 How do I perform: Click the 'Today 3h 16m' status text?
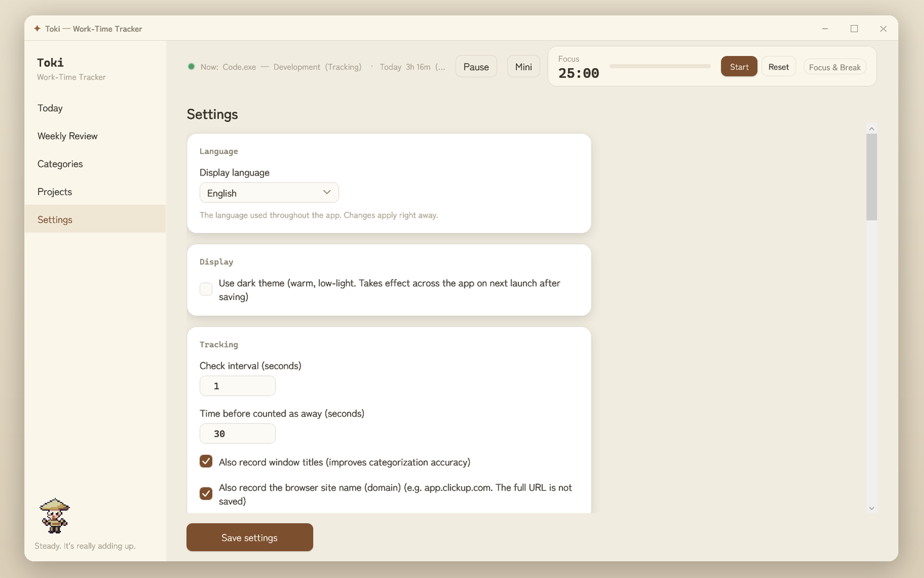(x=405, y=67)
